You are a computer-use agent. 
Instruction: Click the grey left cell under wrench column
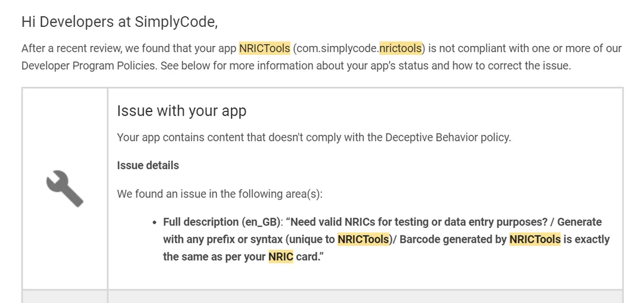coord(64,296)
